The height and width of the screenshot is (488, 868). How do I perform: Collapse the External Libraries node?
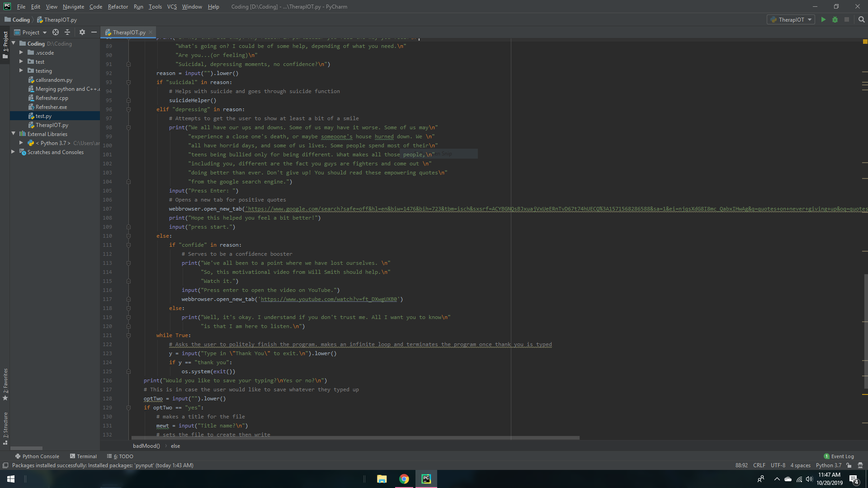point(14,134)
